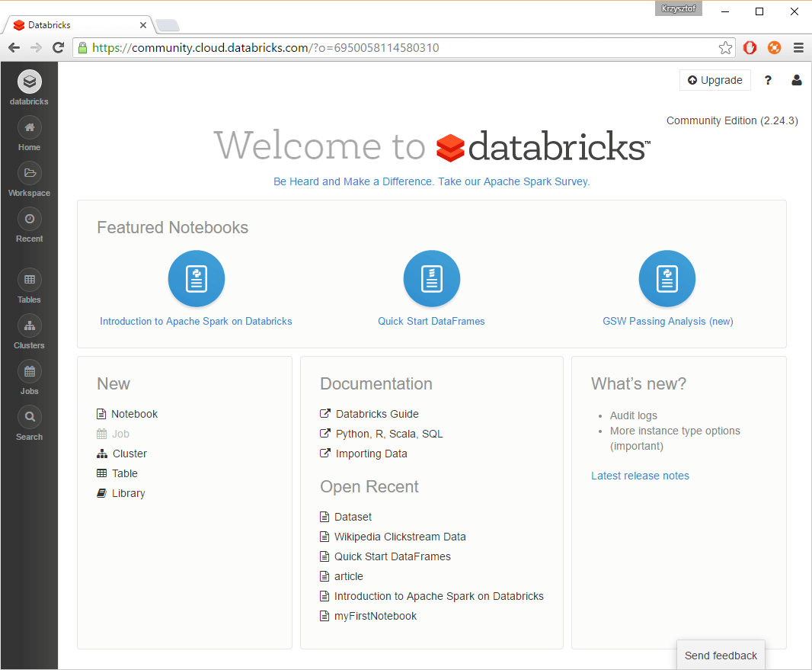The image size is (812, 670).
Task: Click the 'Audit logs' bullet text
Action: (633, 415)
